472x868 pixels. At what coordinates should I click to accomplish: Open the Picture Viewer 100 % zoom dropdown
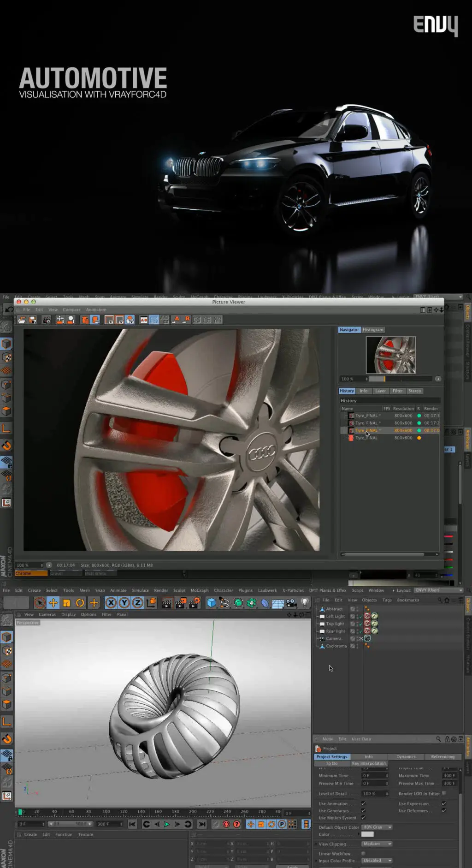[x=29, y=565]
